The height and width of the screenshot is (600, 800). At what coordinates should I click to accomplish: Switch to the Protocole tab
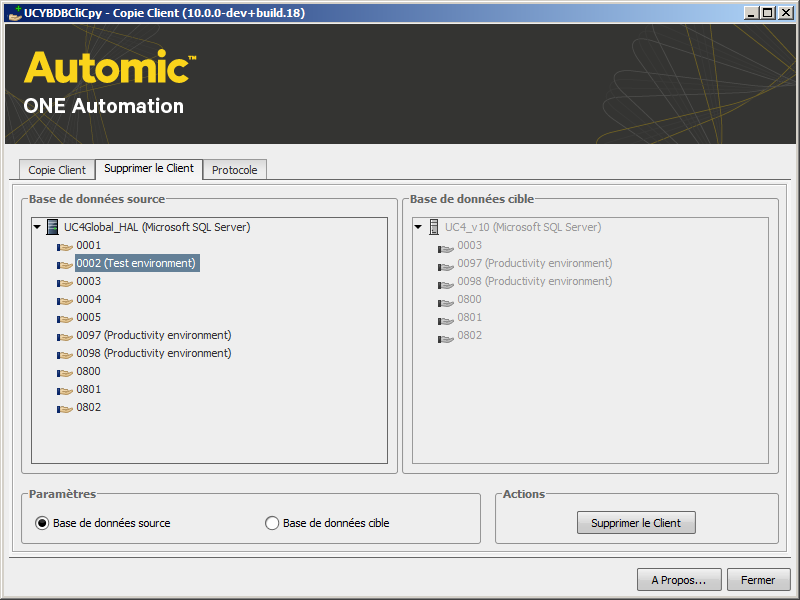[235, 170]
